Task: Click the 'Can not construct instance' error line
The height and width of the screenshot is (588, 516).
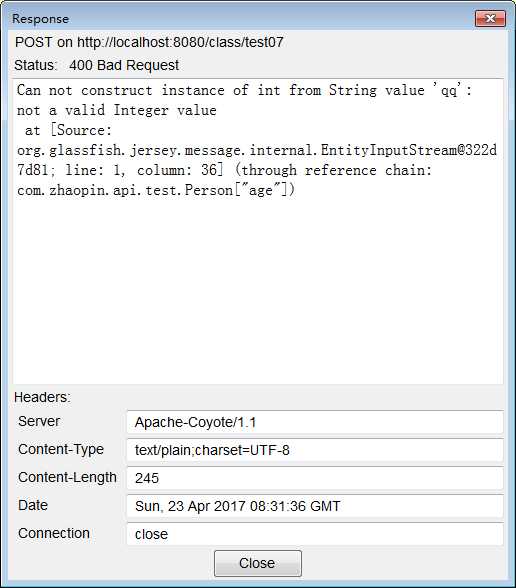Action: [x=244, y=90]
